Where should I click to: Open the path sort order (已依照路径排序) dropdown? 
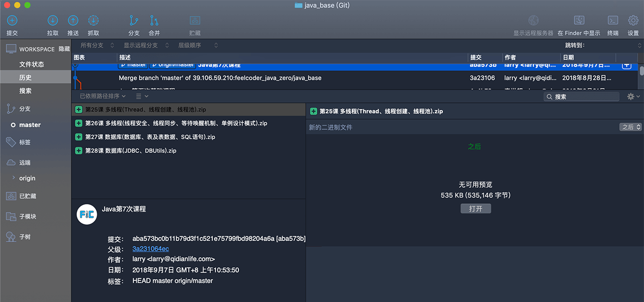coord(103,96)
